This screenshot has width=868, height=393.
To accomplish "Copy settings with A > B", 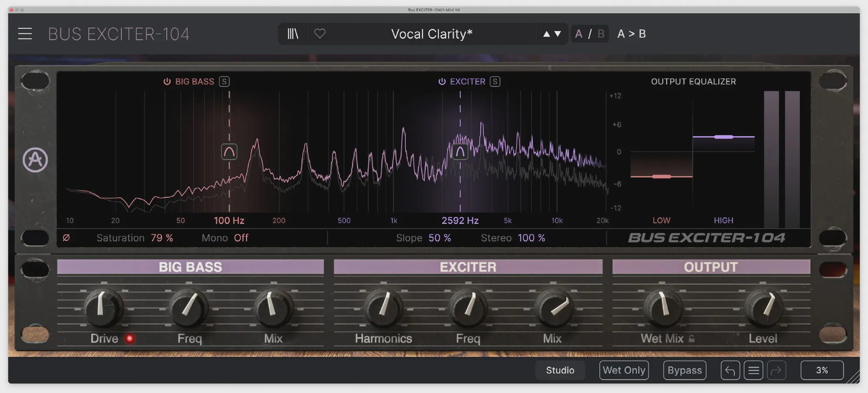I will pyautogui.click(x=631, y=34).
